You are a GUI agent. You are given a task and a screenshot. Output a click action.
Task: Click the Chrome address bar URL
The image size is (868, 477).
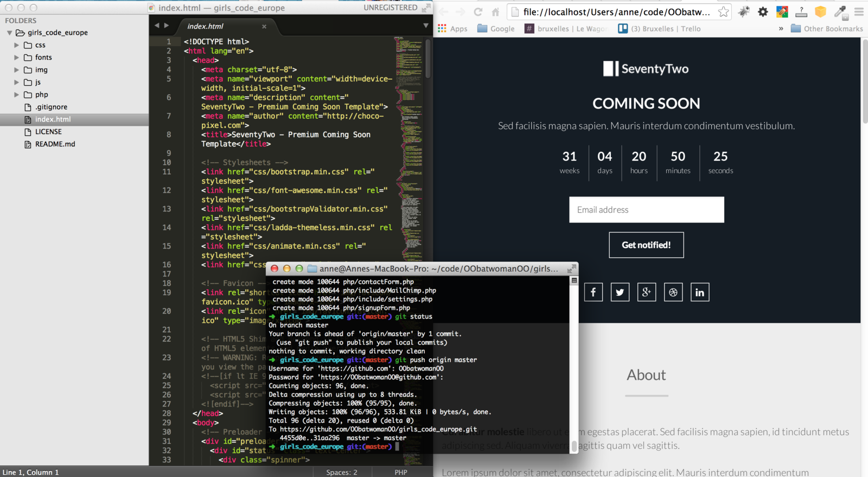point(616,12)
